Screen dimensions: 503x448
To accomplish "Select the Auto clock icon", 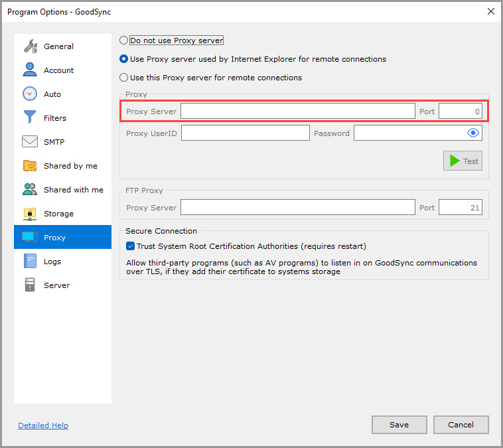I will [30, 94].
